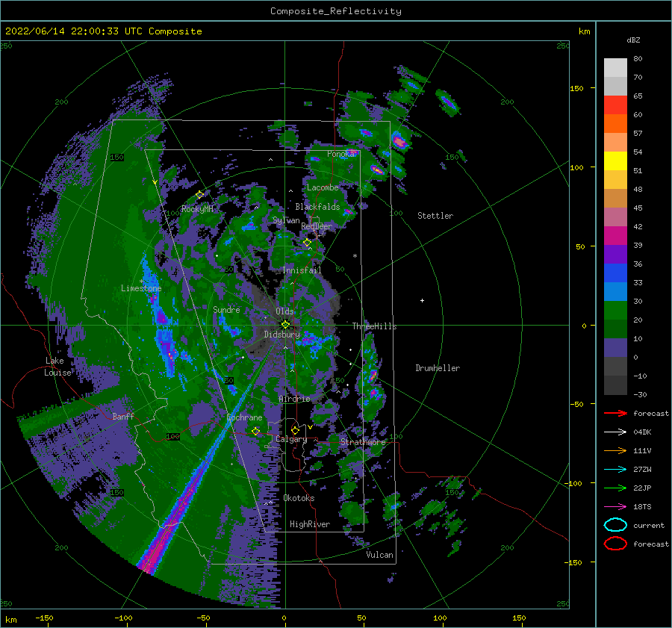Click the green 22JP arrow in the legend
The width and height of the screenshot is (672, 628).
pos(615,488)
